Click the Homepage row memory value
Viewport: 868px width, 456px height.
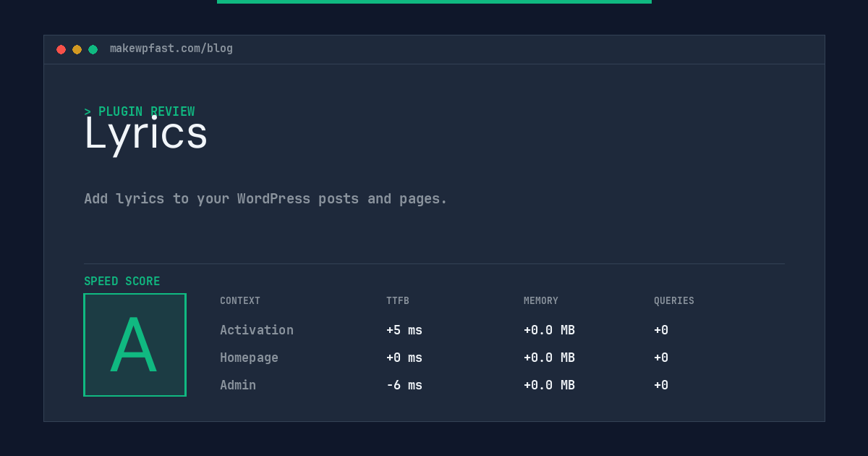tap(549, 358)
